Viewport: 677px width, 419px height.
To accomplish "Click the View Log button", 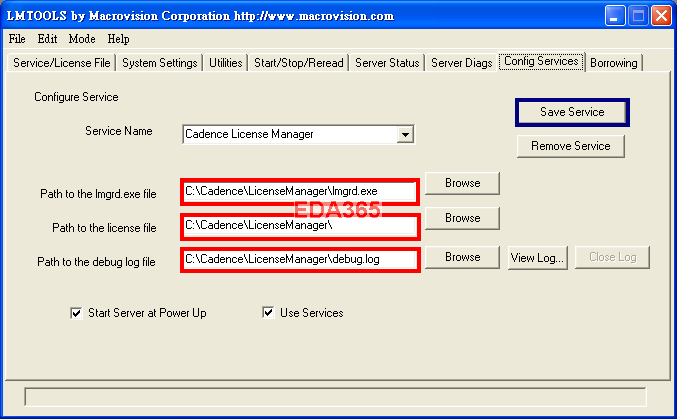I will [538, 258].
